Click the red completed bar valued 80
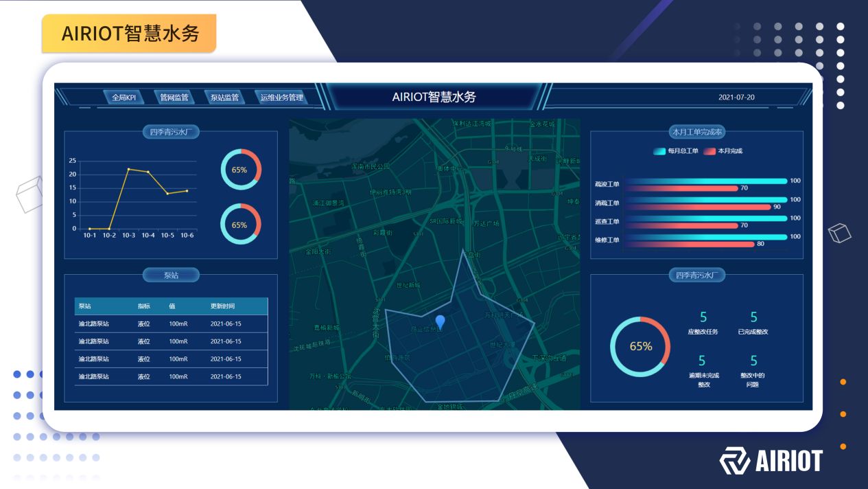 (690, 244)
